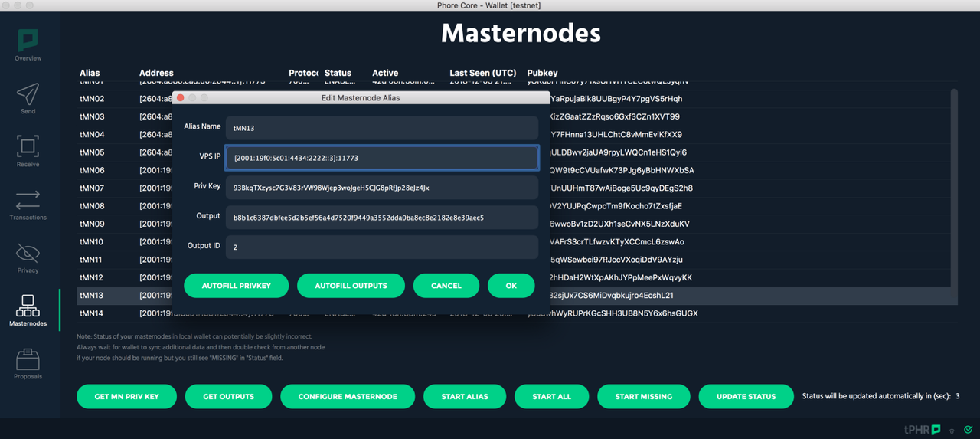980x439 pixels.
Task: Click the tPHR logo in status bar
Action: [x=923, y=430]
